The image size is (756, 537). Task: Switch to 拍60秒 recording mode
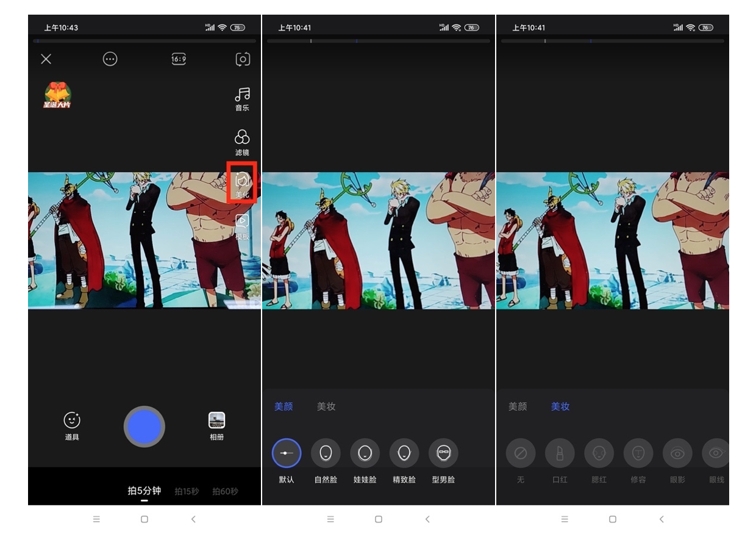pyautogui.click(x=225, y=491)
